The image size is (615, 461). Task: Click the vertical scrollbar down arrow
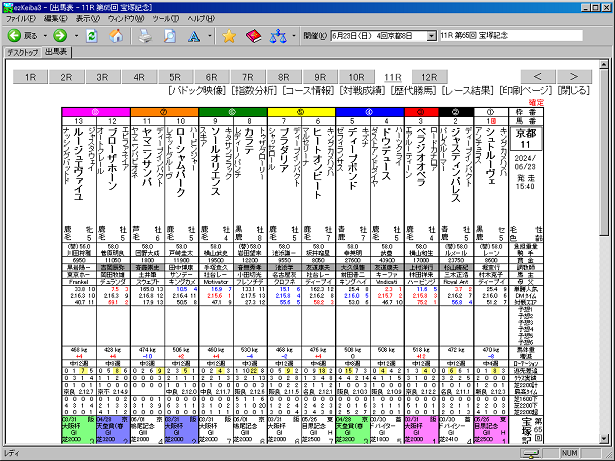604,439
